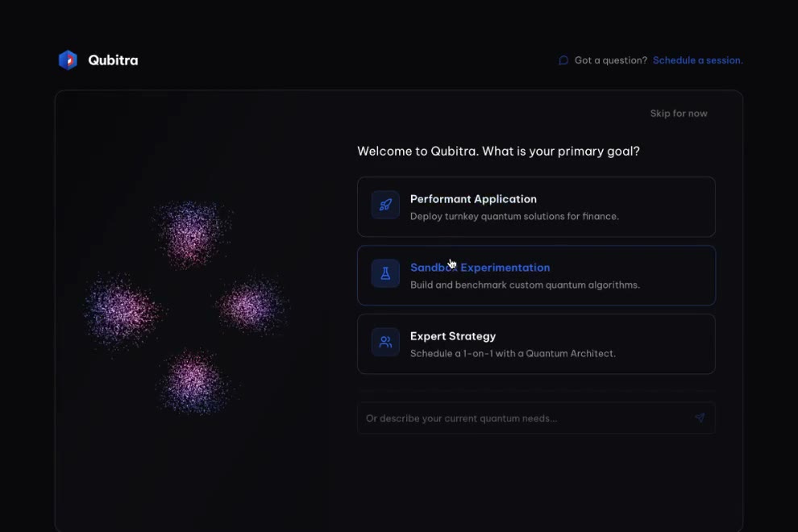Screen dimensions: 798x532
Task: Click the Welcome to Qubitra heading
Action: [498, 152]
